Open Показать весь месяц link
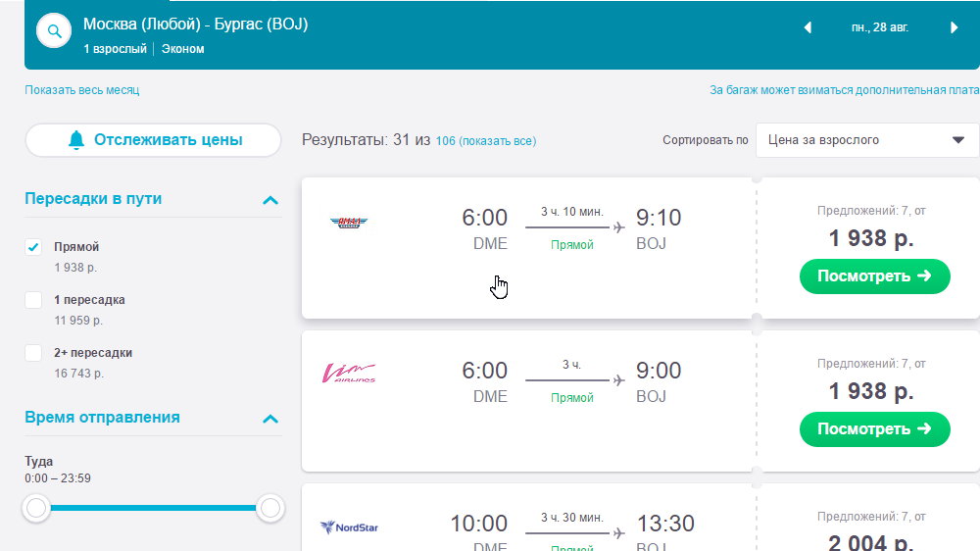This screenshot has width=980, height=551. (x=82, y=90)
